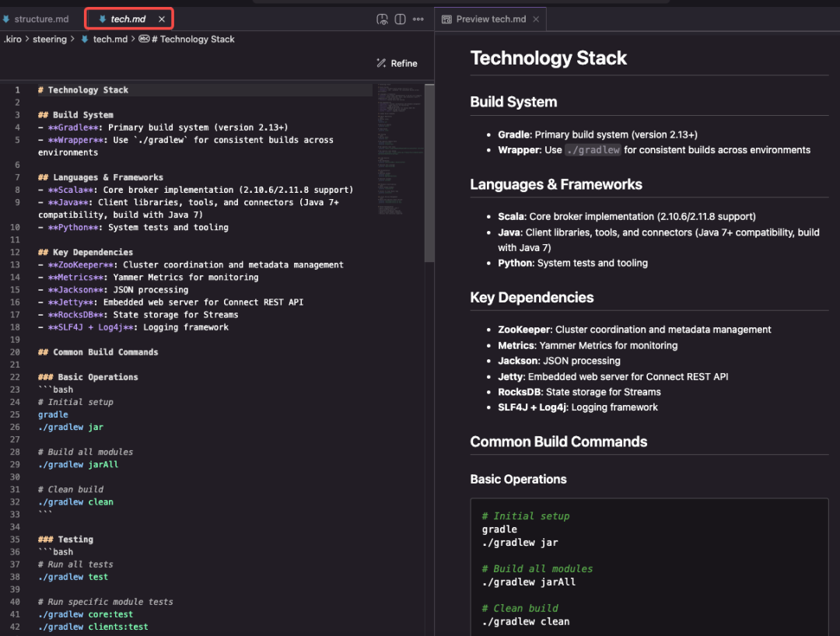Click the preview icon on Preview tech.md tab
Screen dimensions: 840x636
446,19
